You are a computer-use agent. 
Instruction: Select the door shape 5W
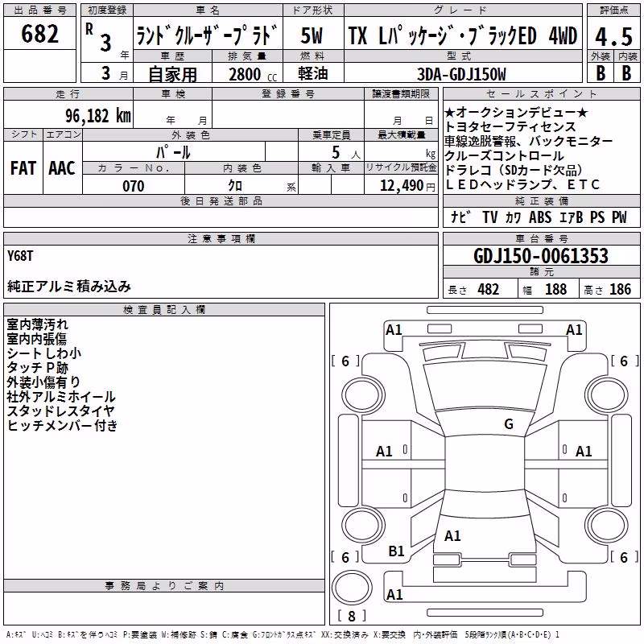click(312, 35)
